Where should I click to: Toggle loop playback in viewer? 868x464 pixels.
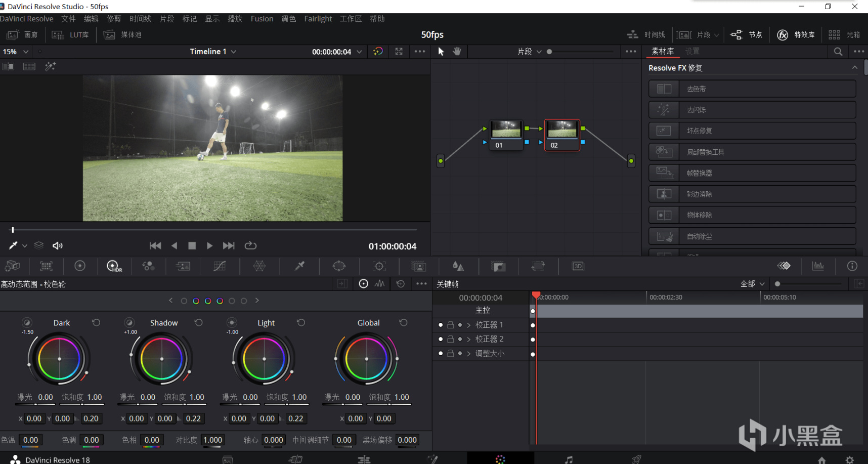250,245
